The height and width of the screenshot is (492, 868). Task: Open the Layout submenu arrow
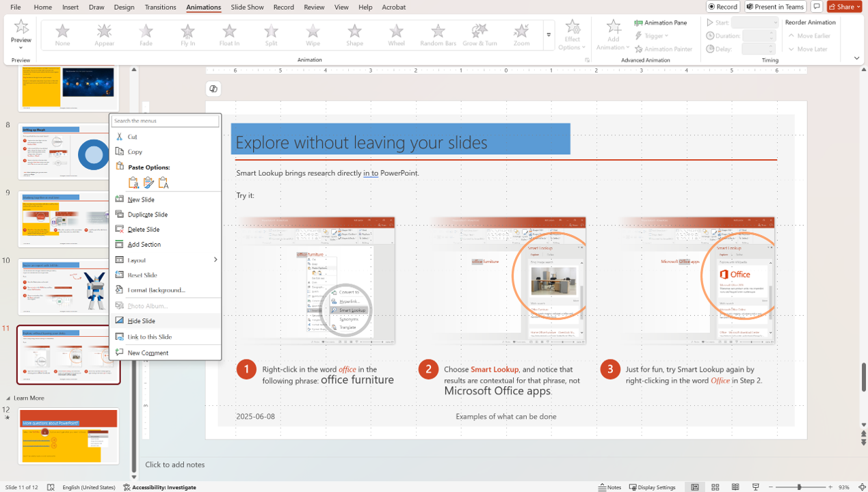(x=215, y=260)
